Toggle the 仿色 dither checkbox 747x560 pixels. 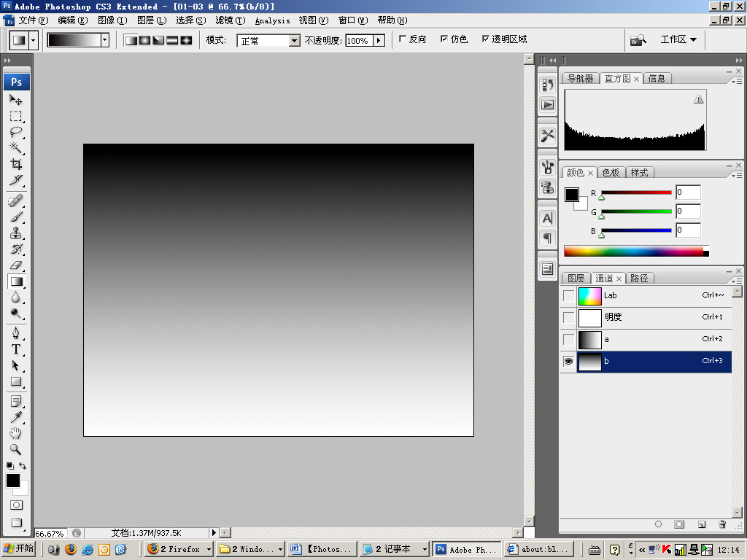(444, 39)
